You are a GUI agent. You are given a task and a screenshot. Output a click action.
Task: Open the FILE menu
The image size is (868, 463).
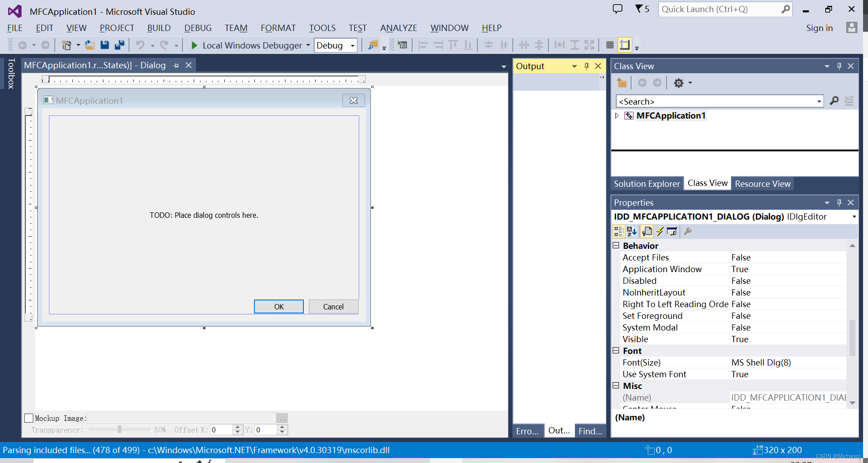point(15,28)
